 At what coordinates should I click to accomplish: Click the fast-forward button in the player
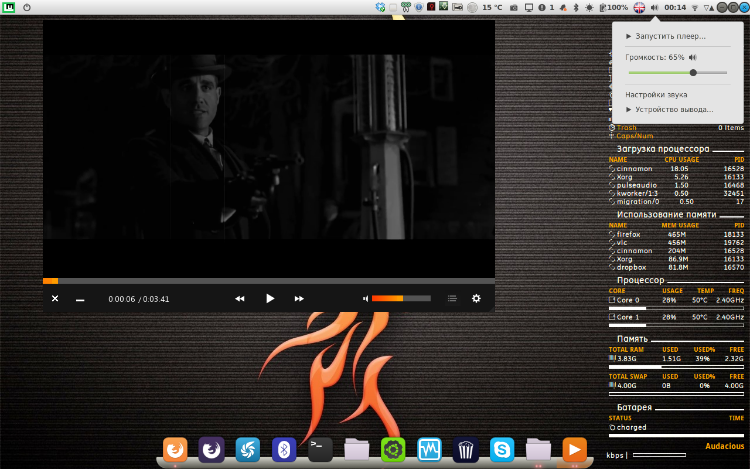point(299,298)
